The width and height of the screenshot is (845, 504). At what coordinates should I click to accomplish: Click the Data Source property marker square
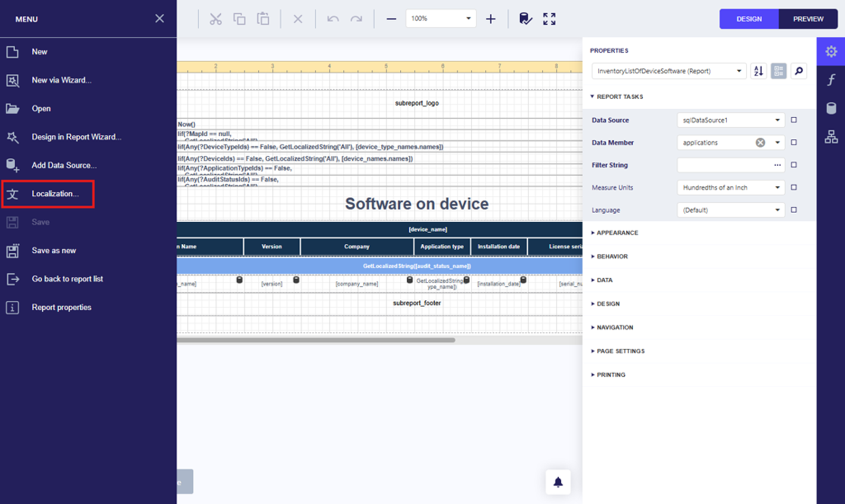[794, 120]
